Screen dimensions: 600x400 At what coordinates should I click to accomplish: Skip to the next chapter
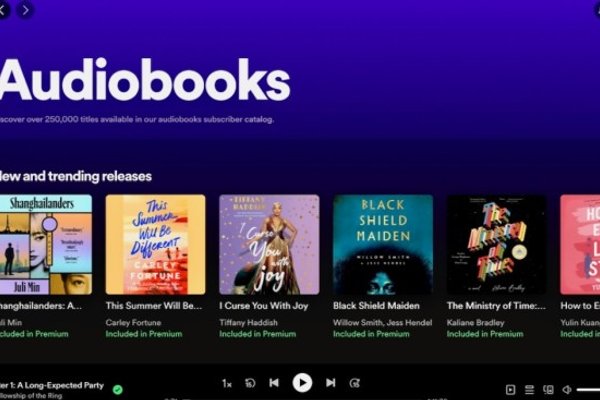[331, 383]
